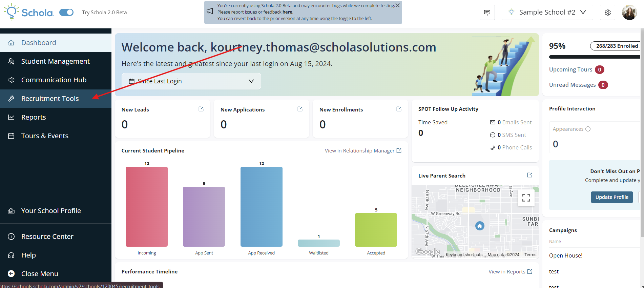644x288 pixels.
Task: Click the Student Management people icon
Action: point(11,61)
